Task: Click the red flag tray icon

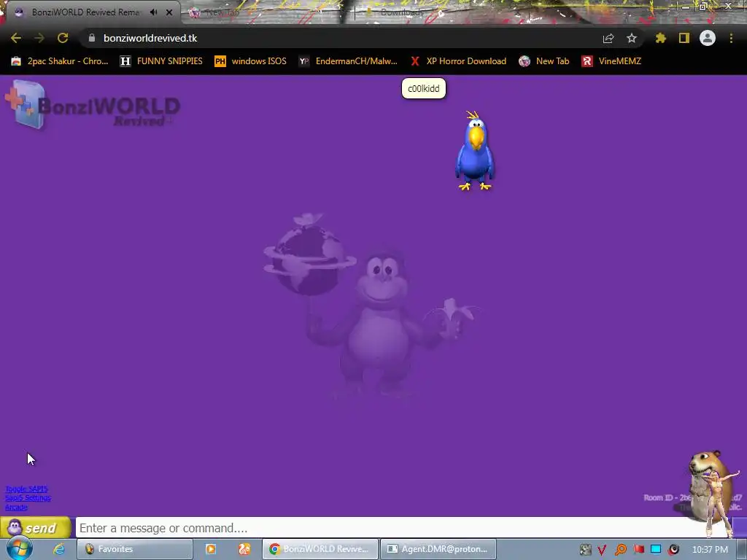Action: pyautogui.click(x=638, y=550)
